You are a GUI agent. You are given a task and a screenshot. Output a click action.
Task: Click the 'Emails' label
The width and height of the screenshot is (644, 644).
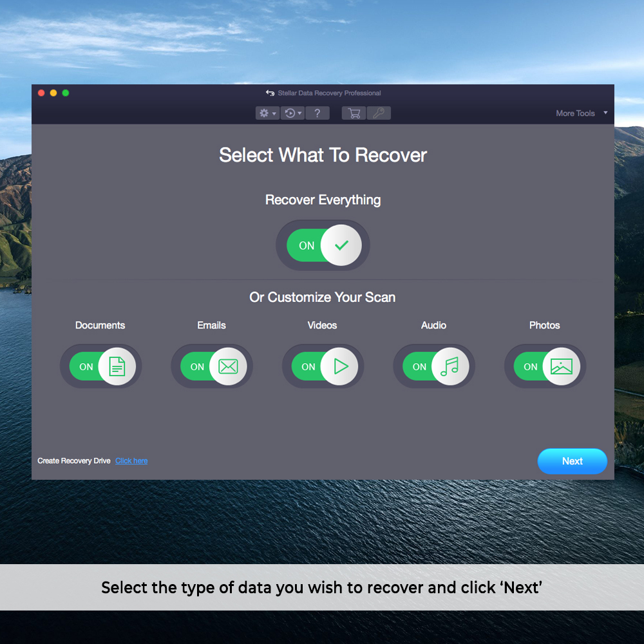pos(211,325)
